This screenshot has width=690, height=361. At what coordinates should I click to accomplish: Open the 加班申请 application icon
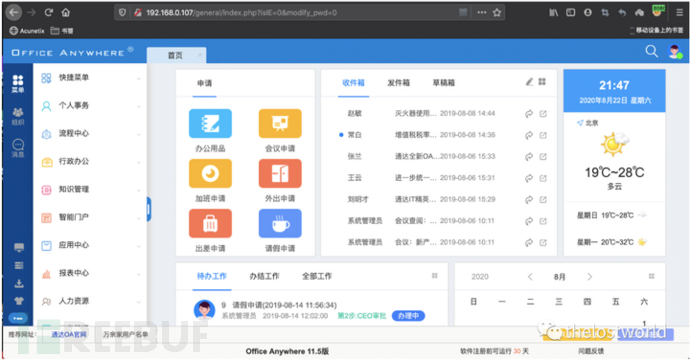click(210, 174)
